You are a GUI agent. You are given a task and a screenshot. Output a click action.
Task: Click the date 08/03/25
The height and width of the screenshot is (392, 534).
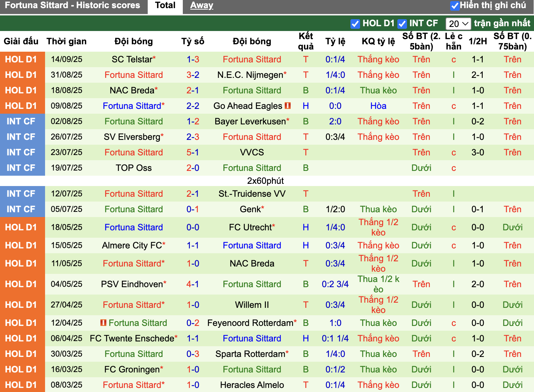pos(66,385)
